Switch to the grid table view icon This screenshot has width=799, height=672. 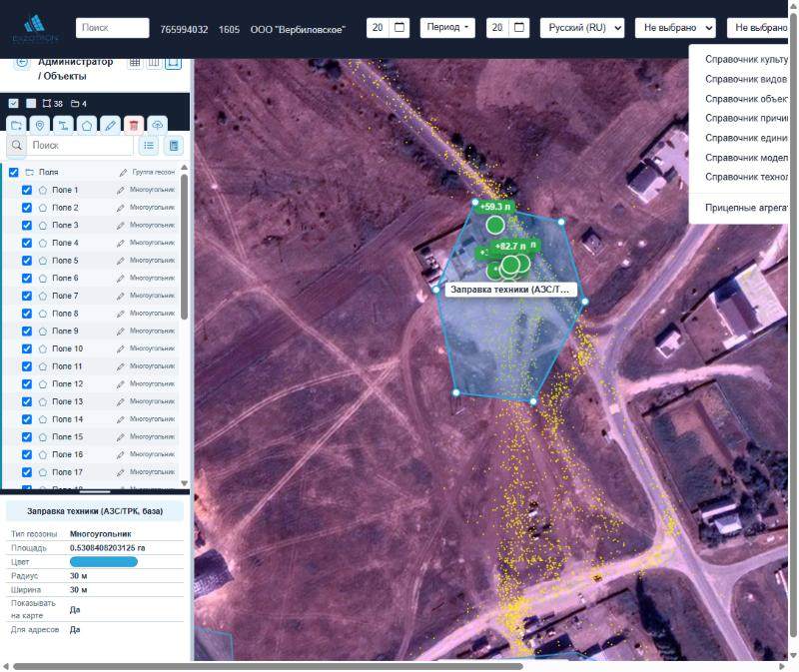tap(135, 62)
